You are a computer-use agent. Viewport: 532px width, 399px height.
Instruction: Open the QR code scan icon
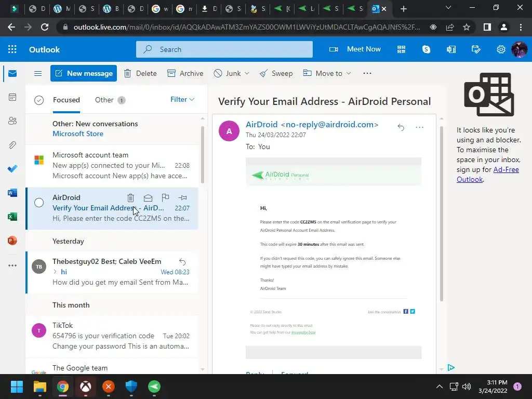pyautogui.click(x=402, y=49)
